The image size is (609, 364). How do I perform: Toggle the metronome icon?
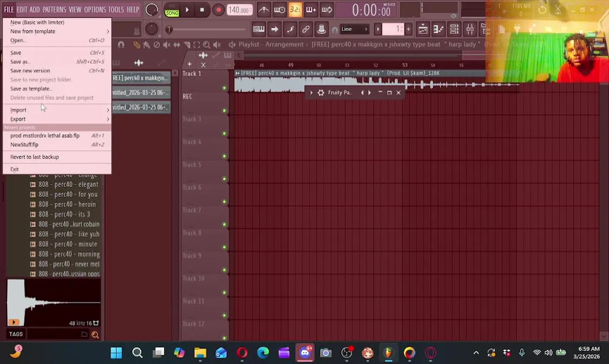pyautogui.click(x=264, y=10)
